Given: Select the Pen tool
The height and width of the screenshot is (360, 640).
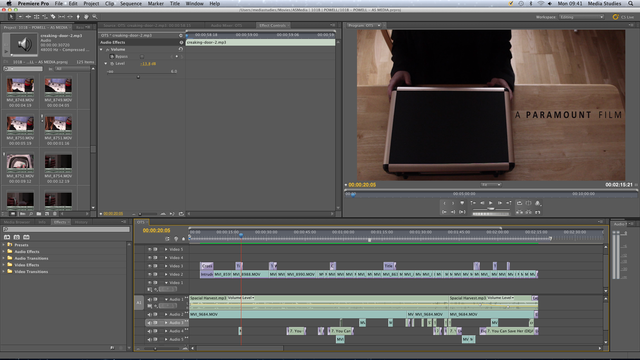Looking at the screenshot, I should (78, 17).
